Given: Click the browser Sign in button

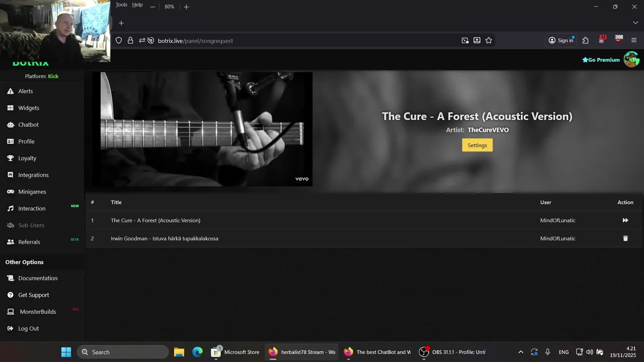Looking at the screenshot, I should point(561,41).
